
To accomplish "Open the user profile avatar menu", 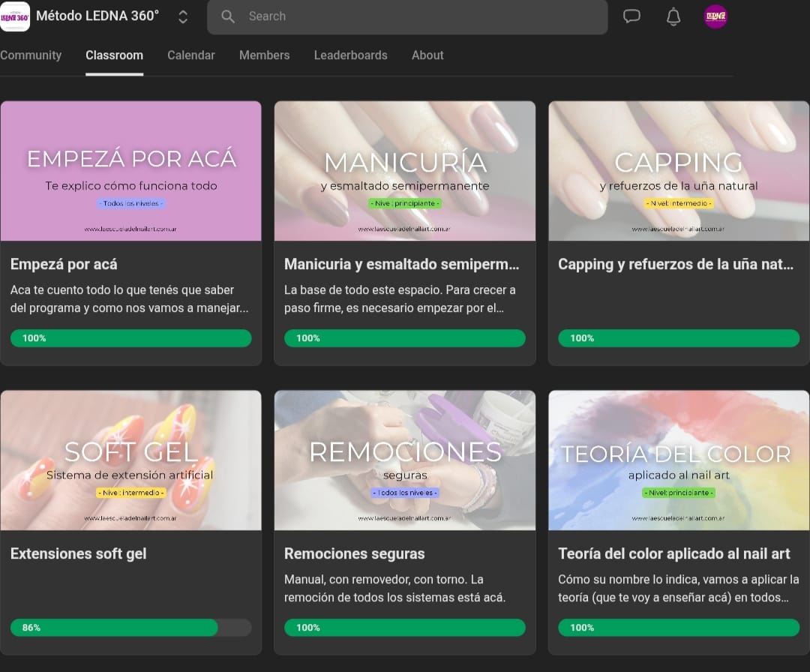I will coord(715,16).
